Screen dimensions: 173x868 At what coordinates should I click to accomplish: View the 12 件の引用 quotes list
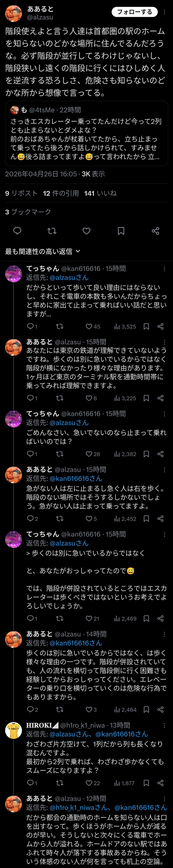click(61, 193)
